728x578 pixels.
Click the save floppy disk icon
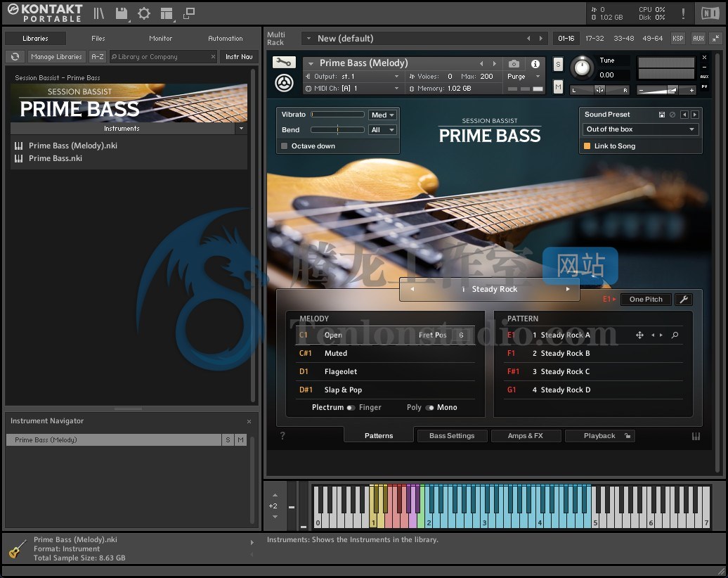tap(122, 13)
